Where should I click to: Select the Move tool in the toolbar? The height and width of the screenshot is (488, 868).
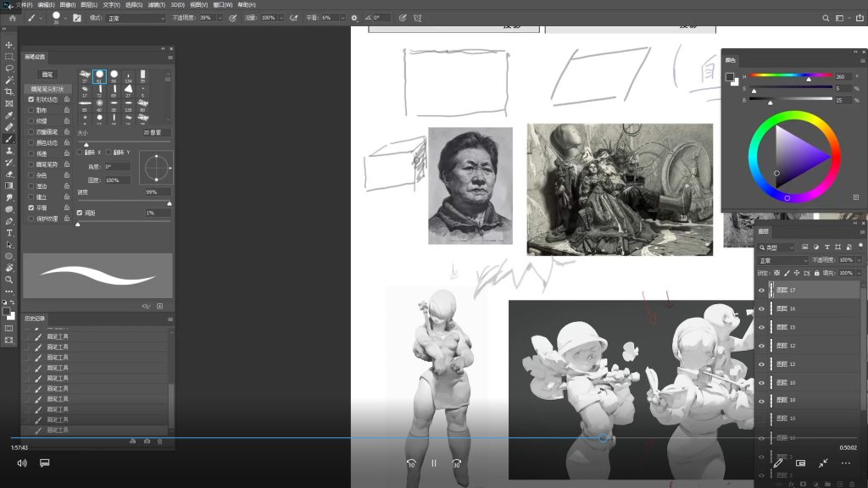9,45
